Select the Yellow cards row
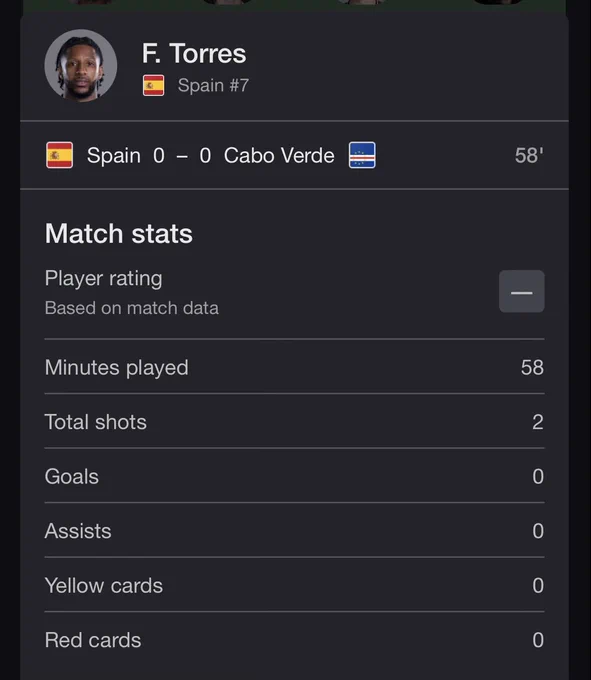Viewport: 591px width, 680px height. coord(294,585)
